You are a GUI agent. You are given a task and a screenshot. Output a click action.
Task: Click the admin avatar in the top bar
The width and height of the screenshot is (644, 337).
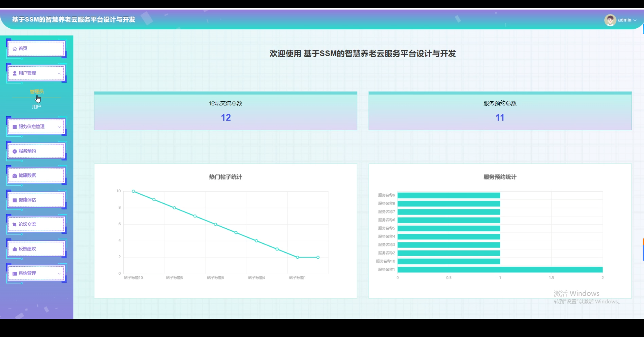pyautogui.click(x=610, y=20)
